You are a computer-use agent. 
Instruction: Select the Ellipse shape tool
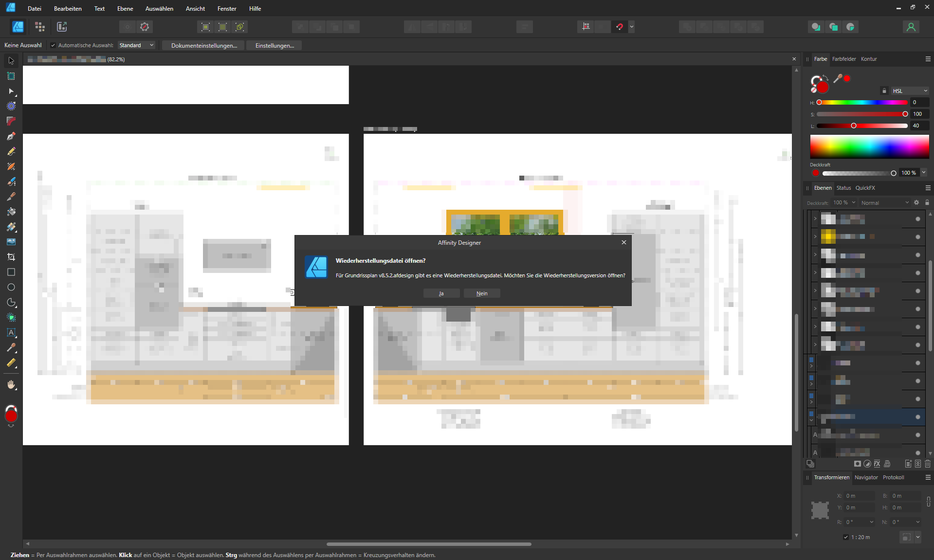tap(11, 287)
